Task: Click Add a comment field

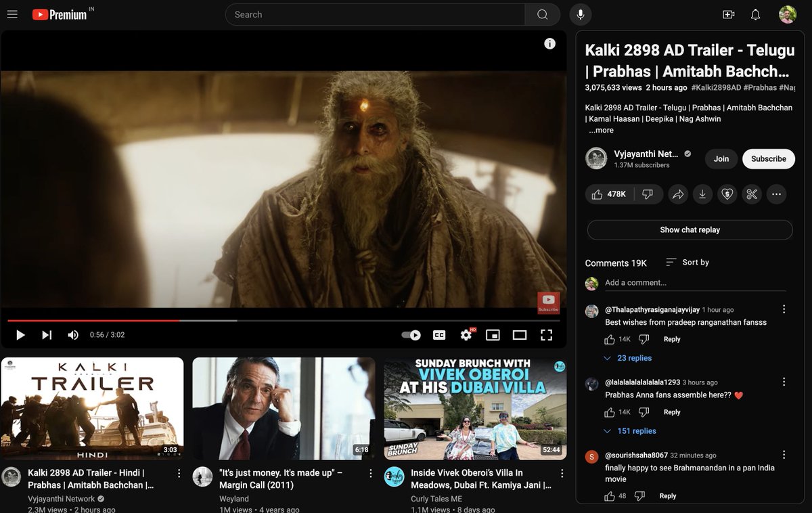Action: coord(695,283)
